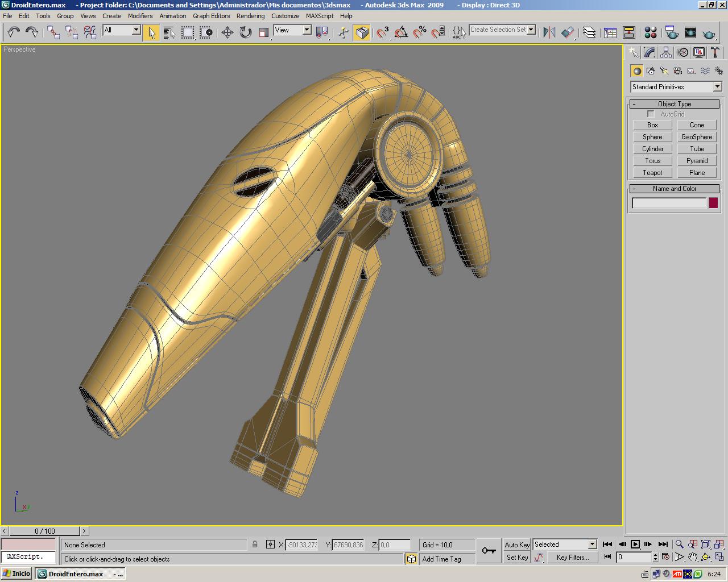
Task: Click the Play Animation button
Action: point(635,544)
